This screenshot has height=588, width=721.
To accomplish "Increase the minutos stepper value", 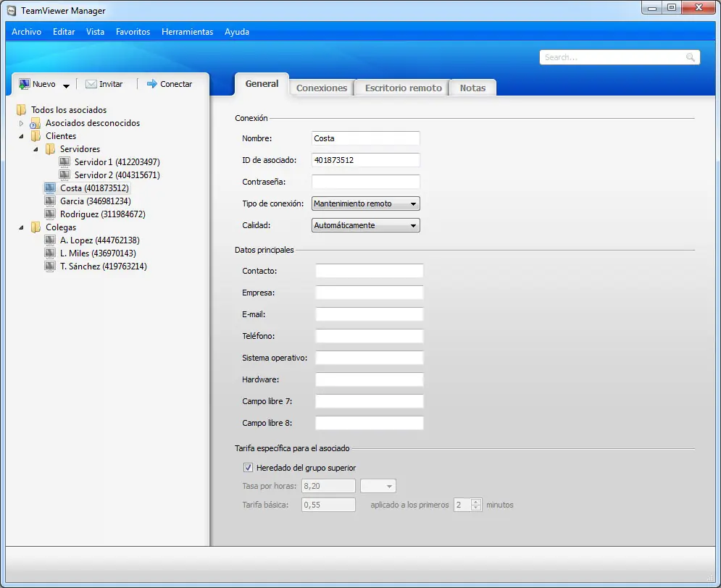I will point(476,502).
